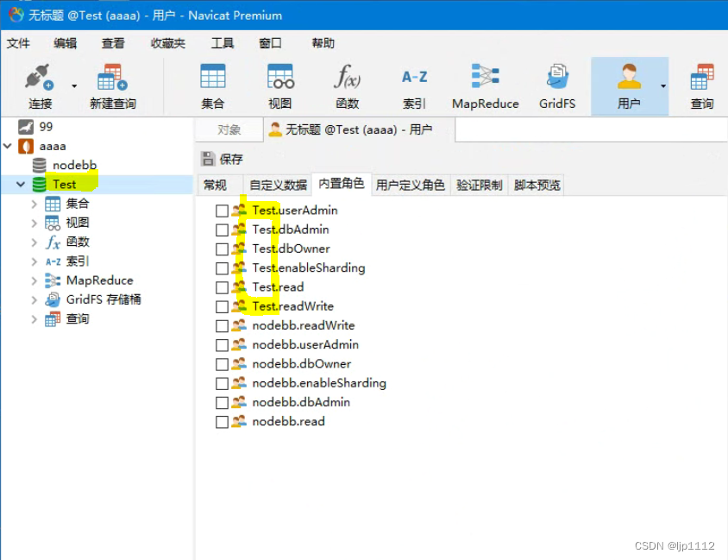Click the role icon beside nodebb.read
The height and width of the screenshot is (560, 728).
(x=239, y=422)
